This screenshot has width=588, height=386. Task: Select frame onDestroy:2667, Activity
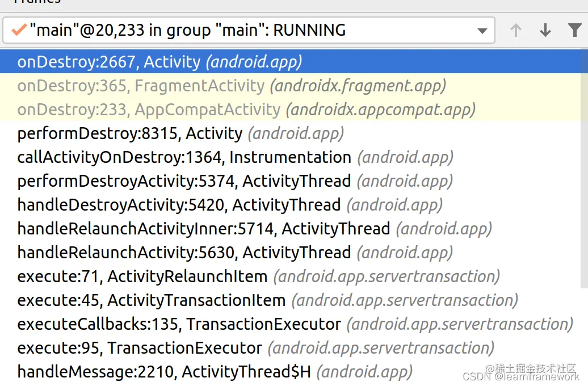pyautogui.click(x=290, y=61)
